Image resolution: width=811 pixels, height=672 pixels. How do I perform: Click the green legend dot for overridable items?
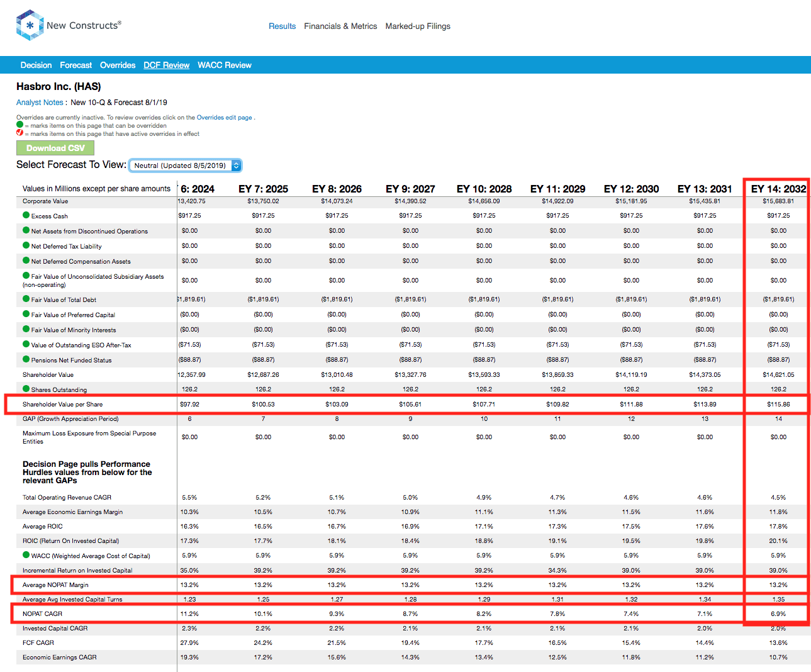(x=20, y=125)
